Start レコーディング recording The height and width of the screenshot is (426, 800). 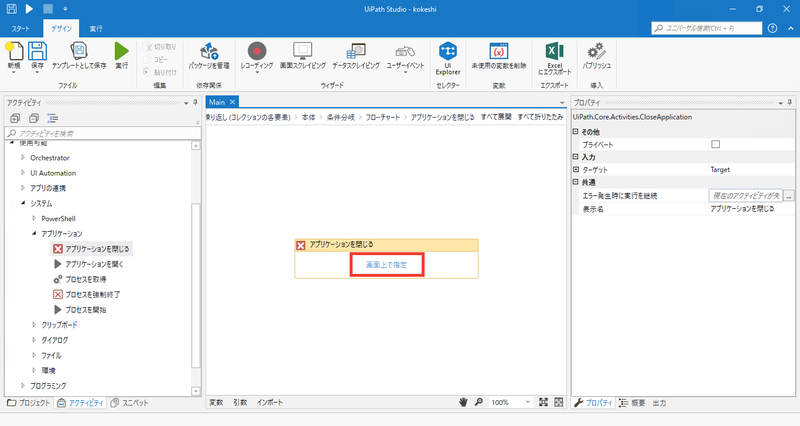[x=257, y=56]
